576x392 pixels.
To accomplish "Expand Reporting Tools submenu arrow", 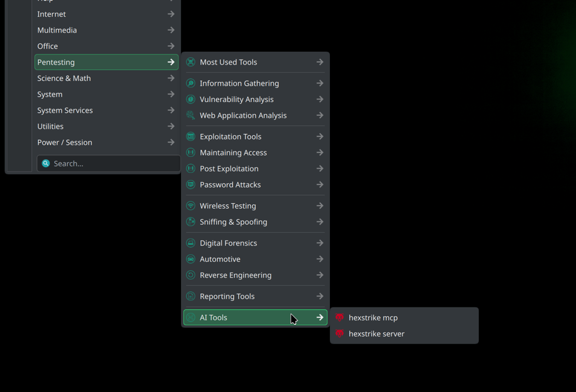I will (320, 296).
